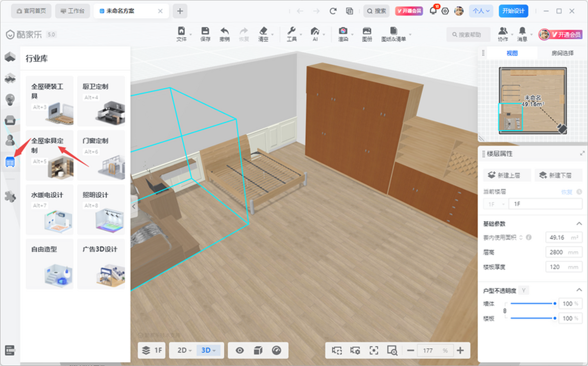
Task: Switch to 房间选择 tab
Action: 563,53
